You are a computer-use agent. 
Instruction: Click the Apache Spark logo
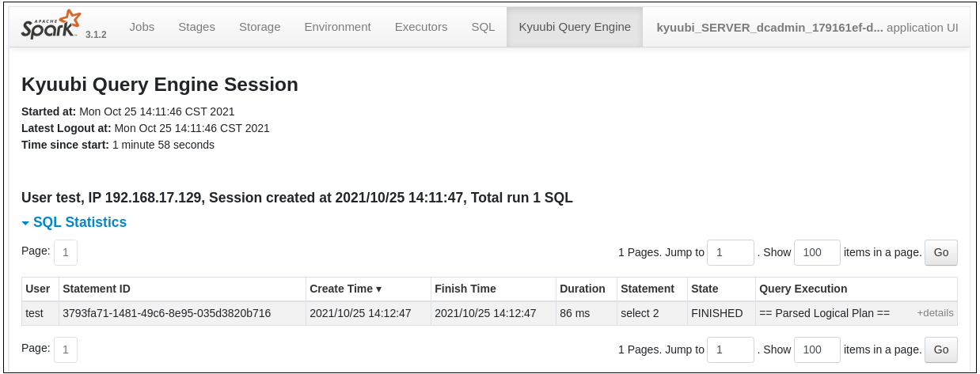click(x=51, y=25)
